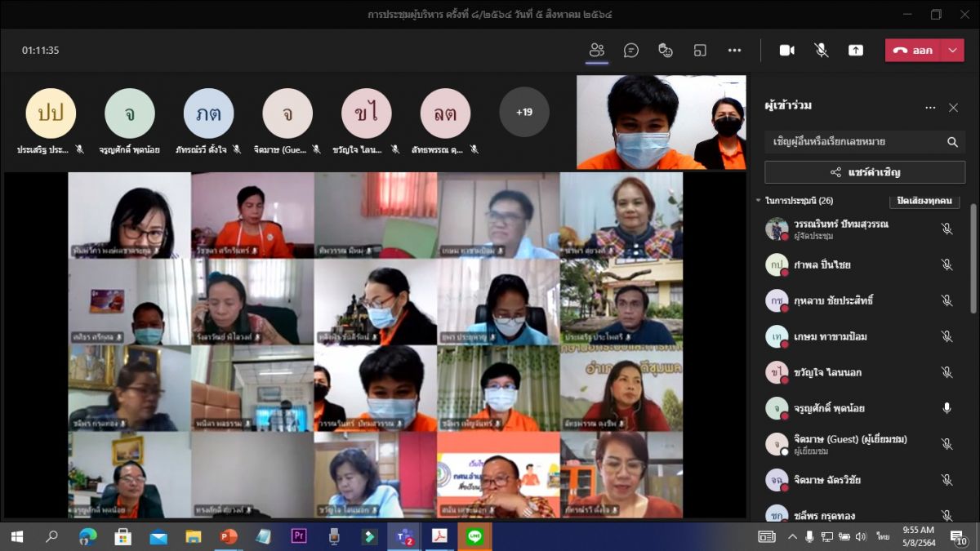The image size is (980, 551).
Task: Open the meeting chat icon
Action: pos(631,51)
